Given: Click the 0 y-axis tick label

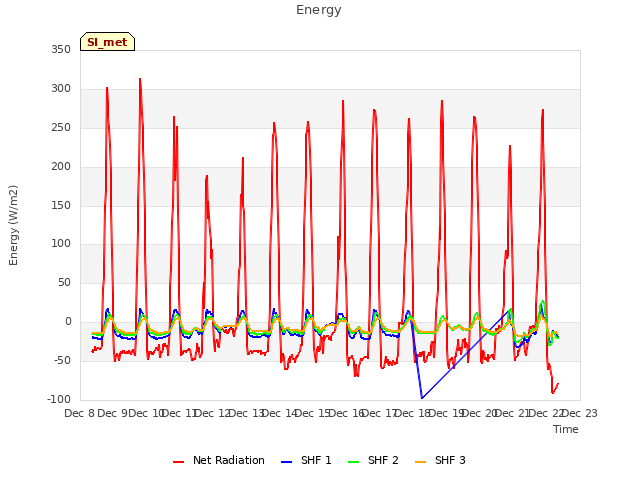Looking at the screenshot, I should pos(68,322).
